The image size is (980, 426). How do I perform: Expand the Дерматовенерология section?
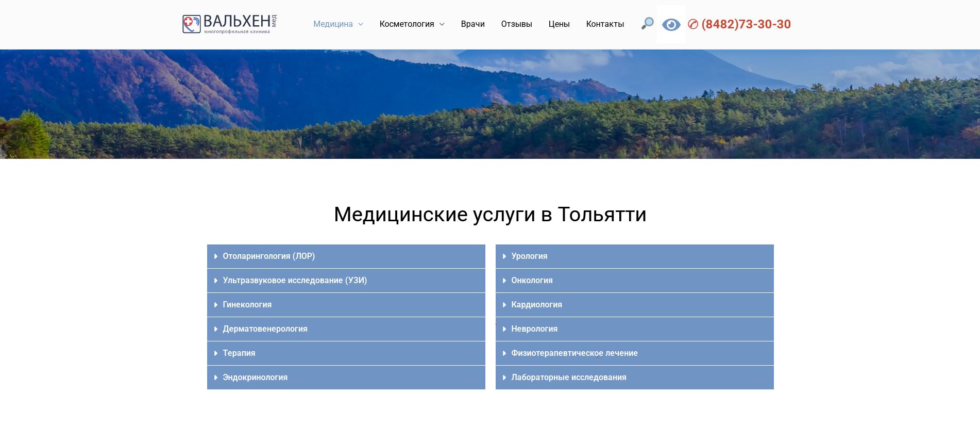346,329
